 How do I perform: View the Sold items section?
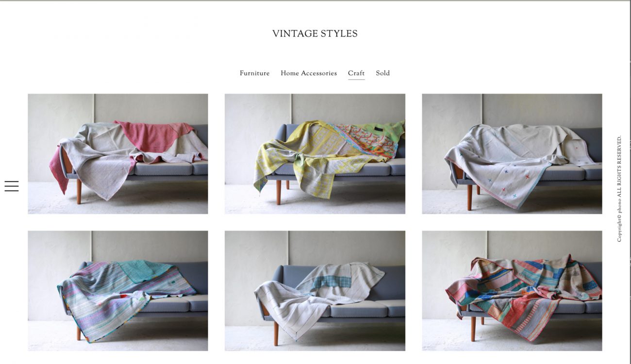tap(382, 73)
